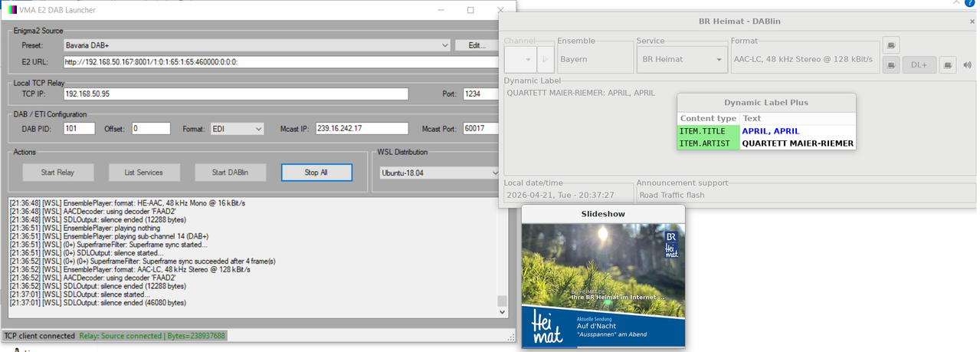Toggle the DL+ button in DABlin
The height and width of the screenshot is (352, 980).
tap(919, 65)
